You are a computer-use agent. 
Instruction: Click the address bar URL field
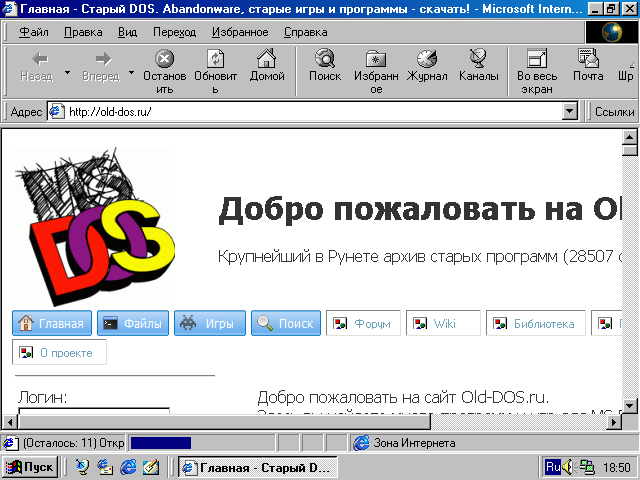[314, 111]
